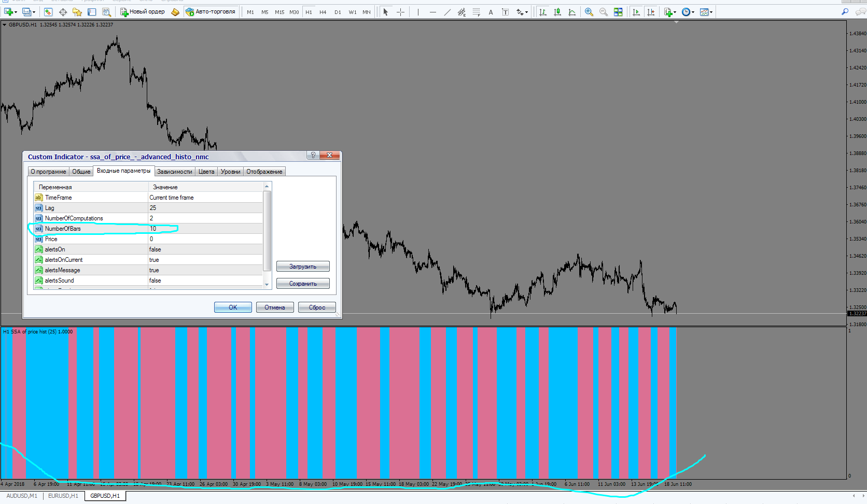Click the Indicators list toolbar icon
Viewport: 867px width, 504px height.
(x=668, y=12)
